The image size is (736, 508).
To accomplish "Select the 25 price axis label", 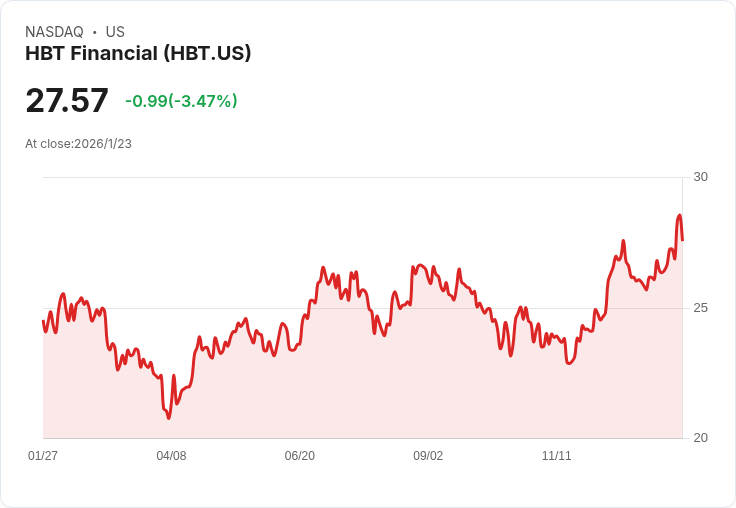I will (700, 307).
